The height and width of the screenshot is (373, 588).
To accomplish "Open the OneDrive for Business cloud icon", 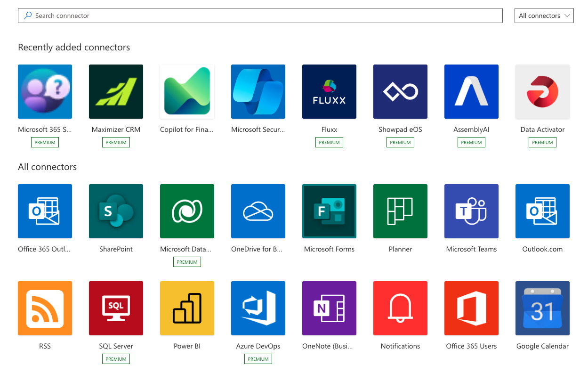I will (258, 211).
